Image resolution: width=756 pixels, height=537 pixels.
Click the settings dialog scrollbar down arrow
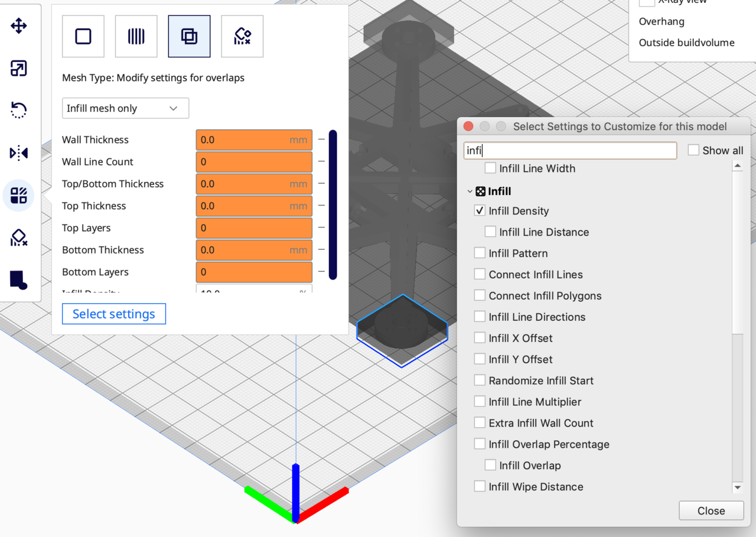pos(737,487)
